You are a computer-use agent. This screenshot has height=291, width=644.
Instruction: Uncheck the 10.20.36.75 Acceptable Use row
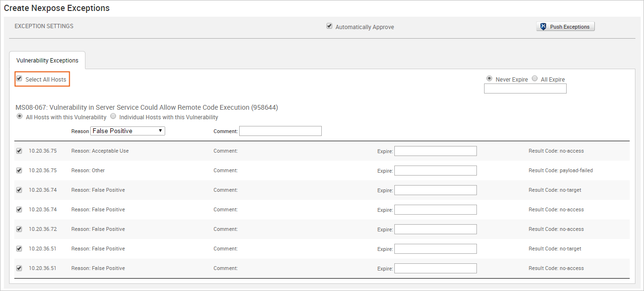coord(19,151)
